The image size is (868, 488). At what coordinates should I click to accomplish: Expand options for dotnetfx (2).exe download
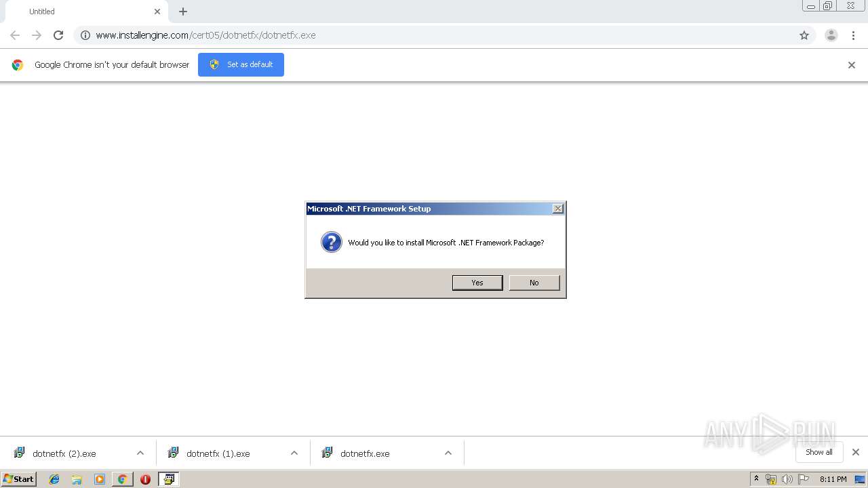pos(140,453)
